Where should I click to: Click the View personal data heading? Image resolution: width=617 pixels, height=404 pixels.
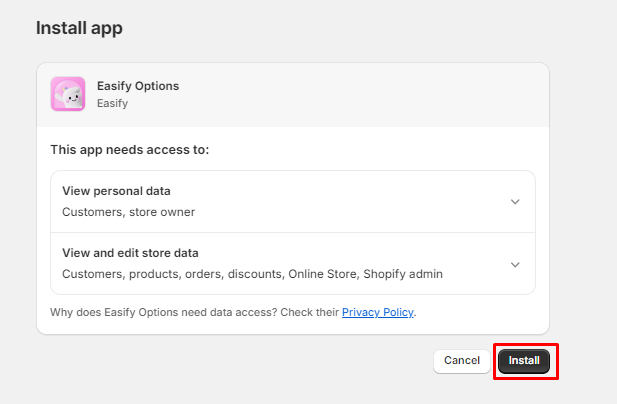tap(116, 191)
